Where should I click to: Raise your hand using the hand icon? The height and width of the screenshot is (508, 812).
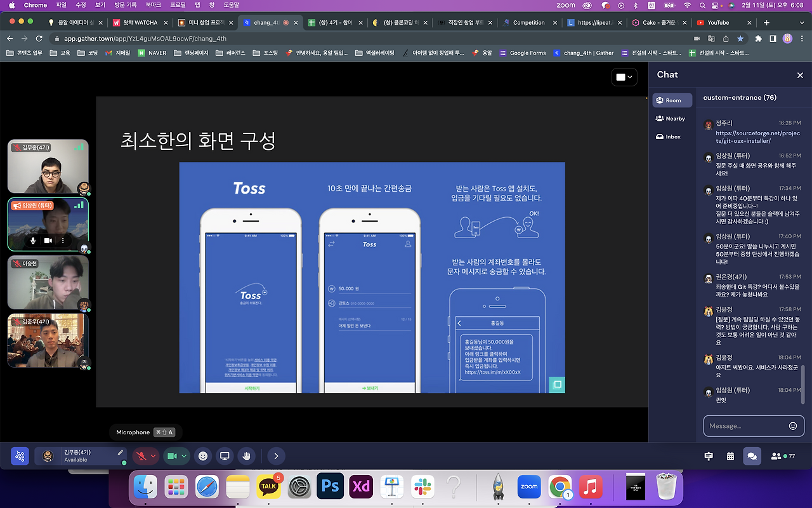[x=246, y=456]
